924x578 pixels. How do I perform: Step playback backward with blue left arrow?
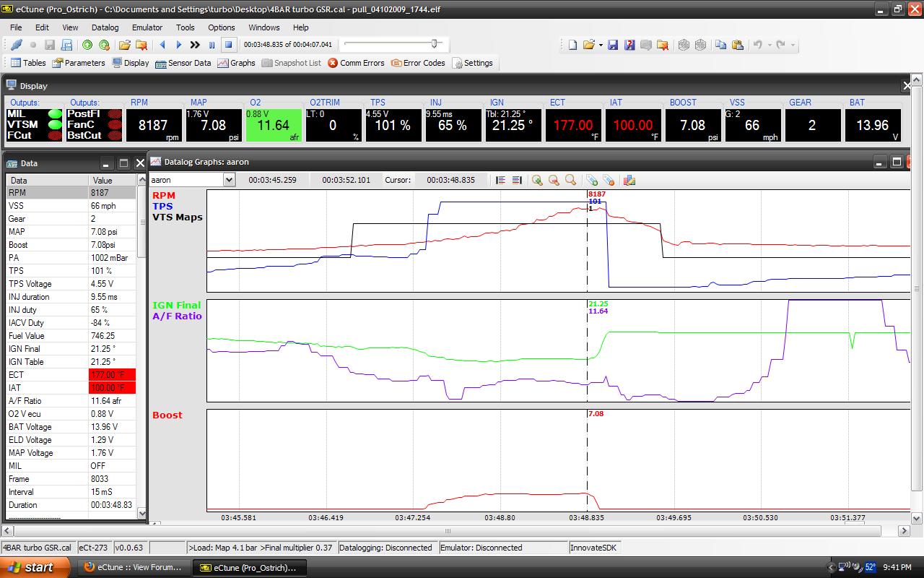pyautogui.click(x=162, y=45)
